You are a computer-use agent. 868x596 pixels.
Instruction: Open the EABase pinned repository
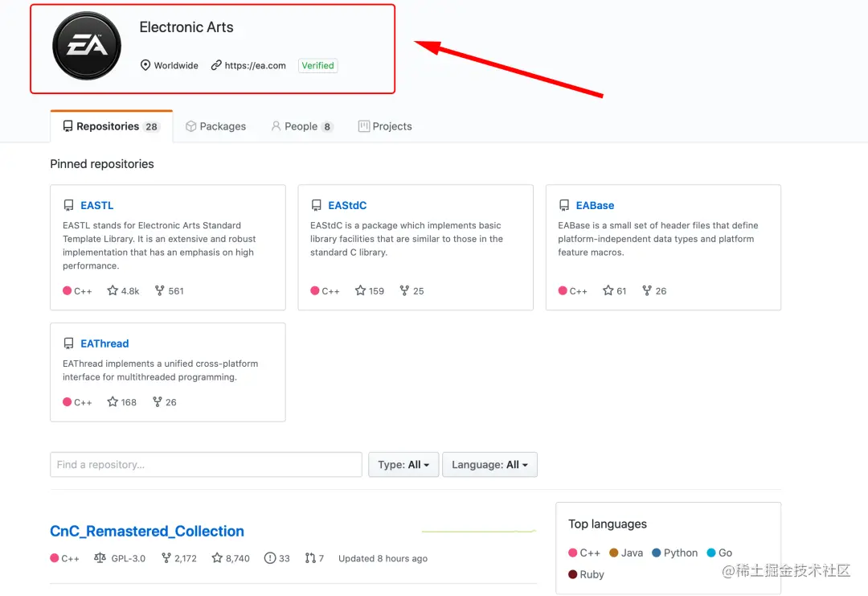[595, 205]
